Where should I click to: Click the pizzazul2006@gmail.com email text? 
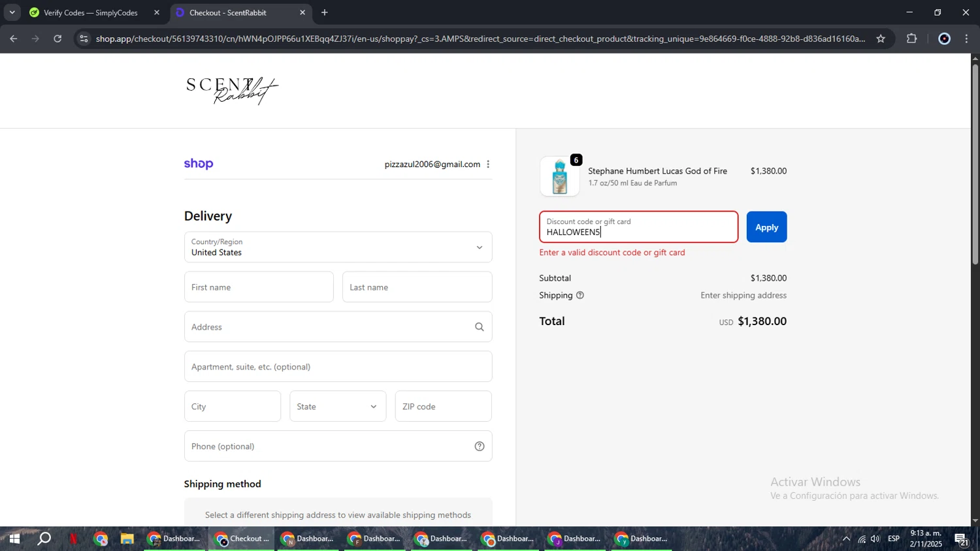433,165
